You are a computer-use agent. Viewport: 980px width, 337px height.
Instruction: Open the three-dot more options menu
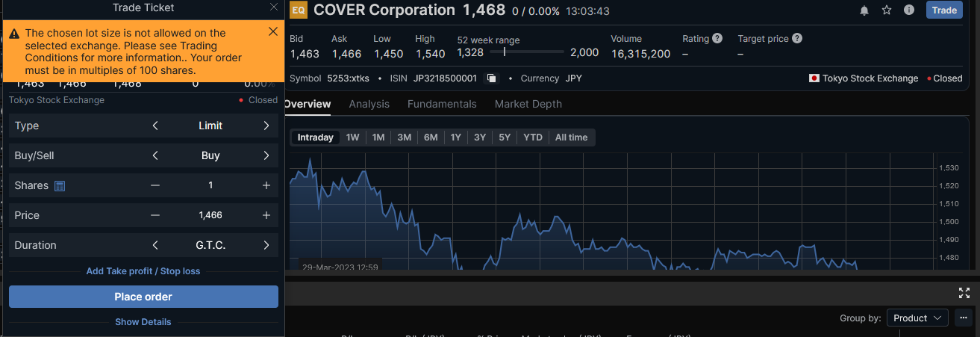click(964, 318)
